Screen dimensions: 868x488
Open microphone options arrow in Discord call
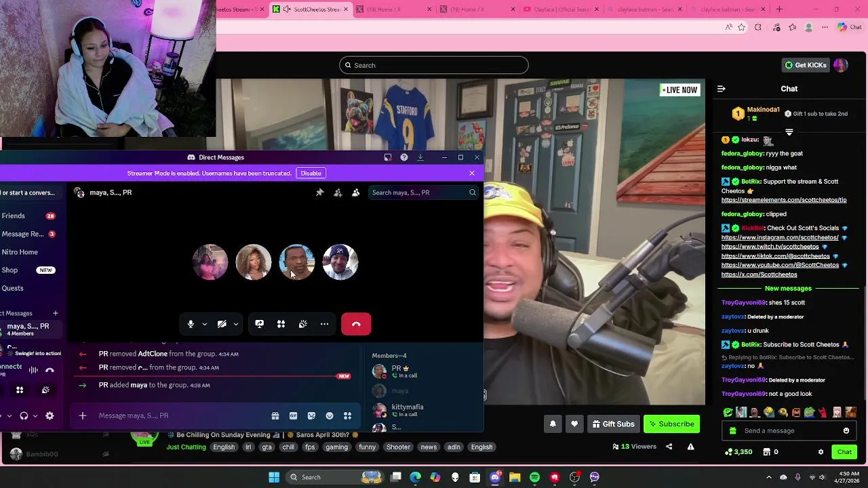coord(204,324)
